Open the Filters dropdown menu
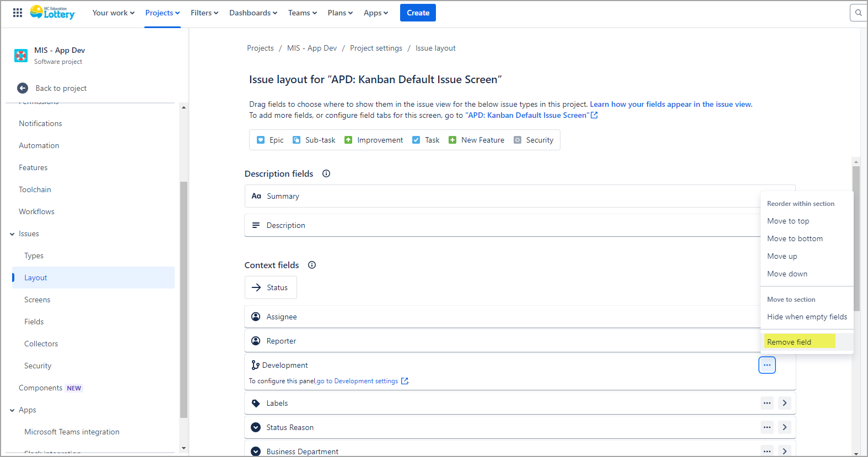 204,13
